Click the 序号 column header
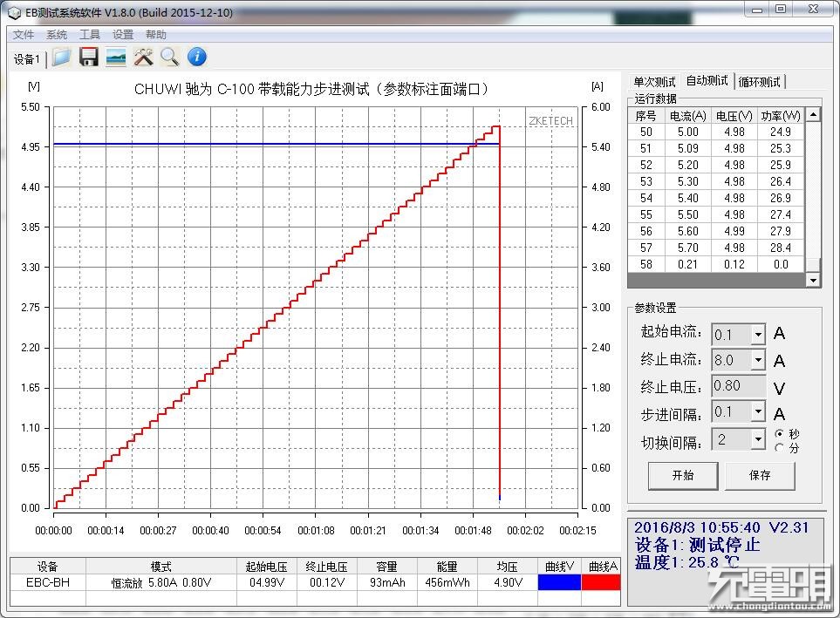Image resolution: width=840 pixels, height=618 pixels. 646,116
